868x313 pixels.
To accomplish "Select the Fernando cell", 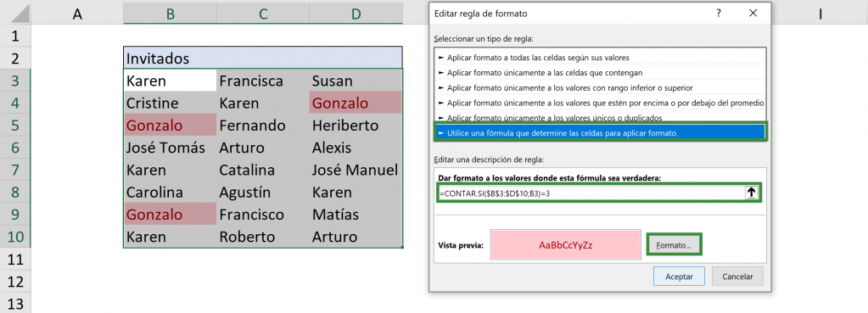I will click(263, 126).
